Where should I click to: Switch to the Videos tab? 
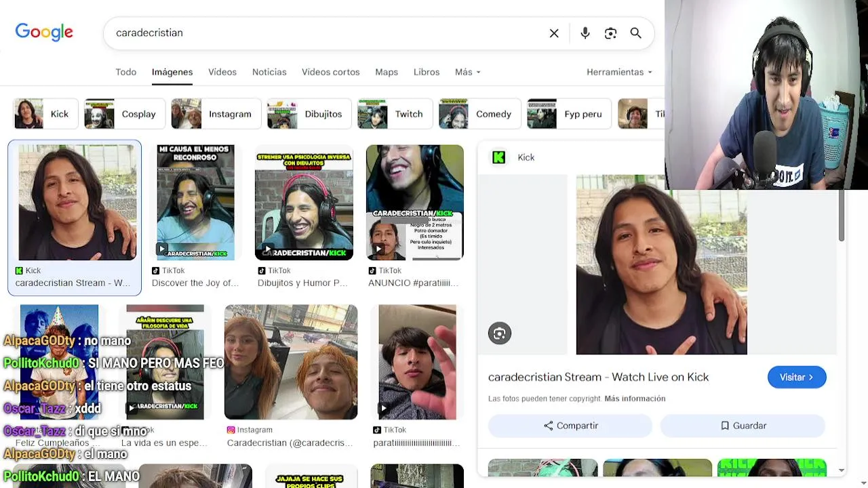pos(222,72)
